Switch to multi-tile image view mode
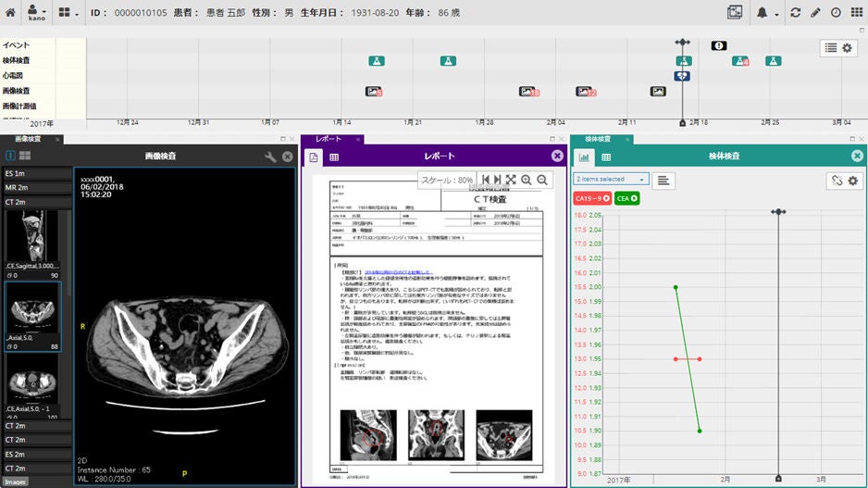Screen dimensions: 868x488 25,156
